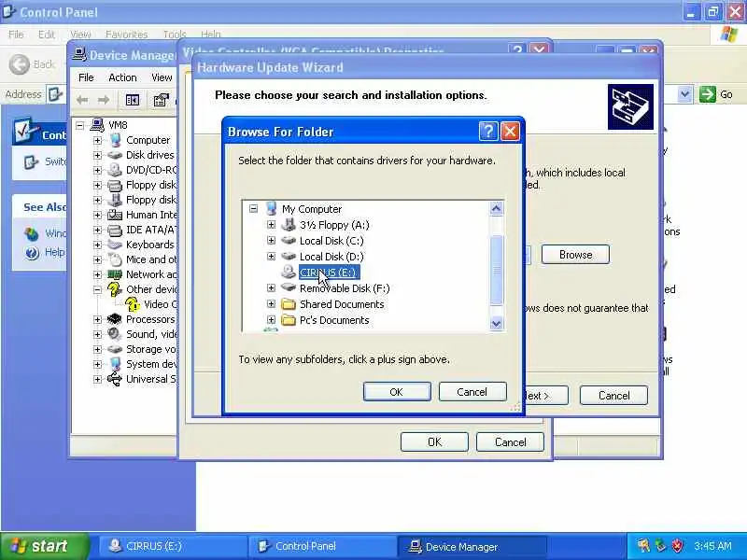The width and height of the screenshot is (747, 560).
Task: Select Mice and other devices row
Action: (x=151, y=259)
